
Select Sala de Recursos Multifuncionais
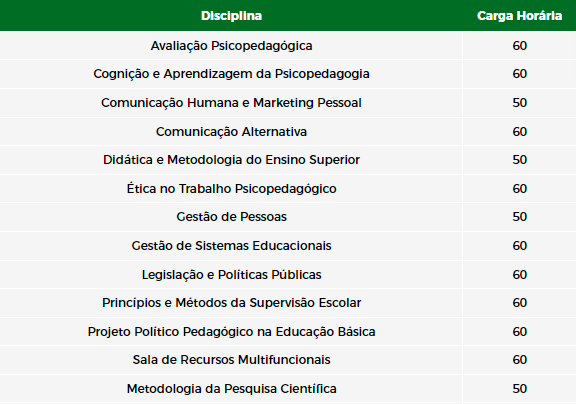click(x=231, y=360)
